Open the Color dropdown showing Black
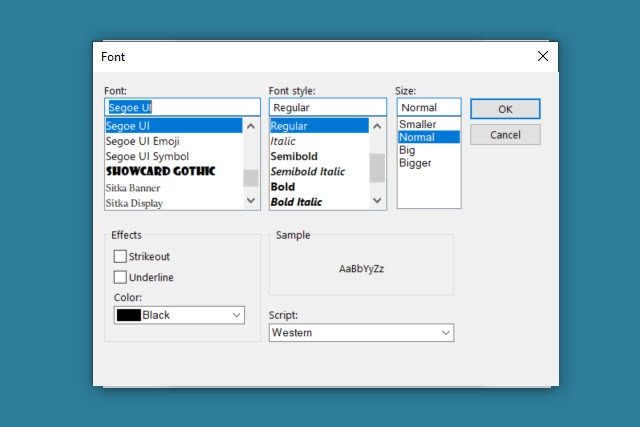Image resolution: width=640 pixels, height=427 pixels. 179,315
